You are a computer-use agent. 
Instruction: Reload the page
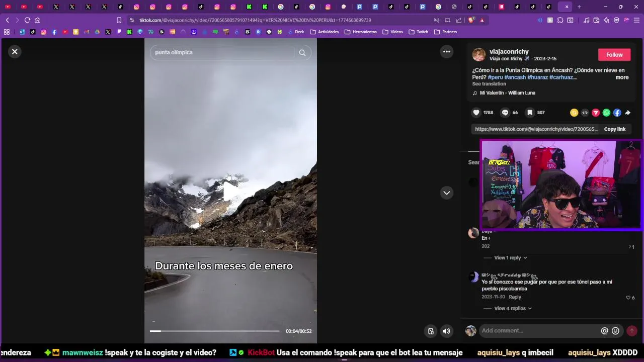point(27,20)
